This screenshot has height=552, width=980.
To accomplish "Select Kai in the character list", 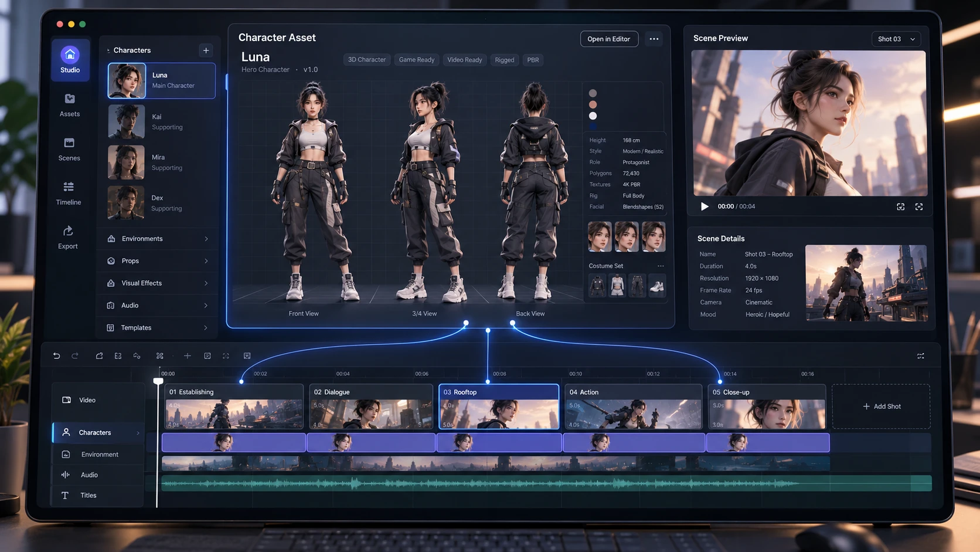I will (x=161, y=121).
